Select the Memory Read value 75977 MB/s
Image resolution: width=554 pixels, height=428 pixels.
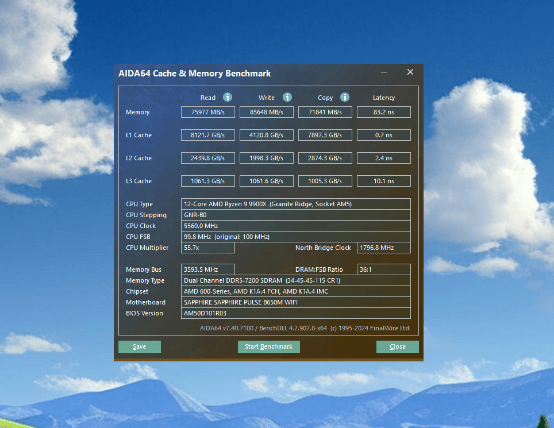click(208, 112)
